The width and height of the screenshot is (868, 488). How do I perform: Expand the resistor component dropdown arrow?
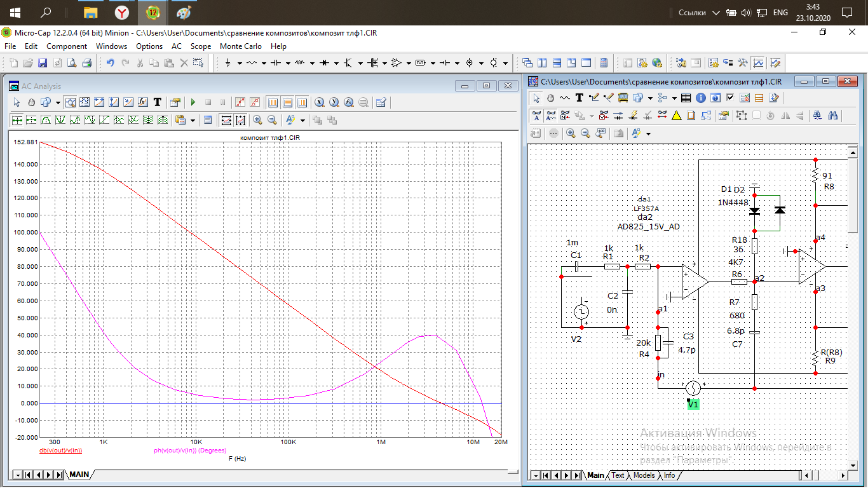(264, 63)
